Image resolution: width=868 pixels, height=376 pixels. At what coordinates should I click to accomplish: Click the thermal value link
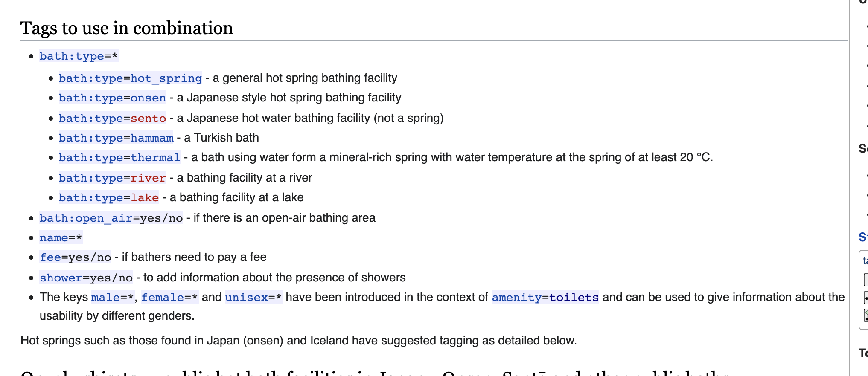[155, 158]
